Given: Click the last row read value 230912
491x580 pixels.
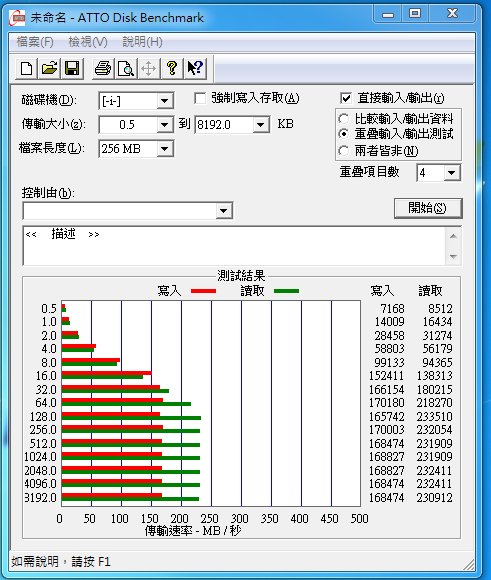Looking at the screenshot, I should [434, 498].
